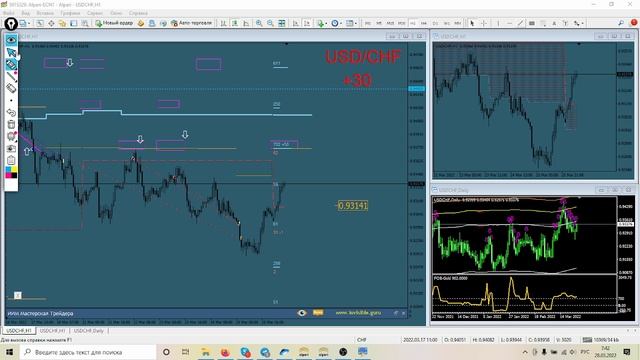This screenshot has width=640, height=360.
Task: Clear drawings with Epic Pen trash icon
Action: pos(11,124)
